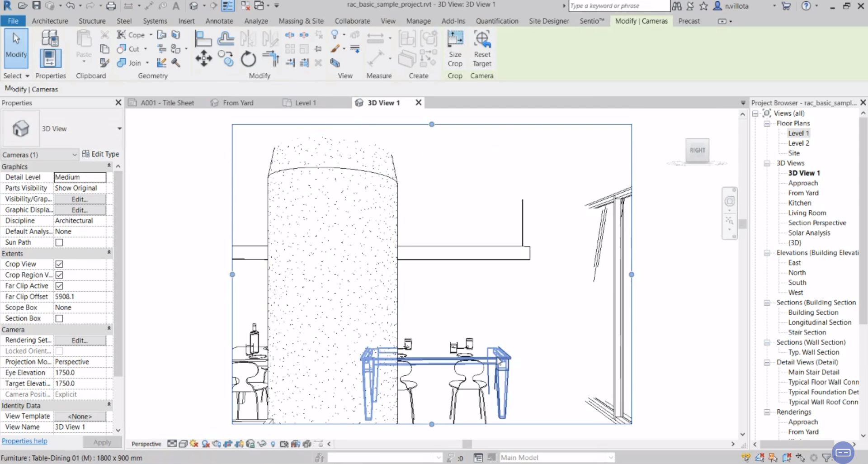Click the RIGHT face of the ViewCube
868x464 pixels.
[697, 150]
